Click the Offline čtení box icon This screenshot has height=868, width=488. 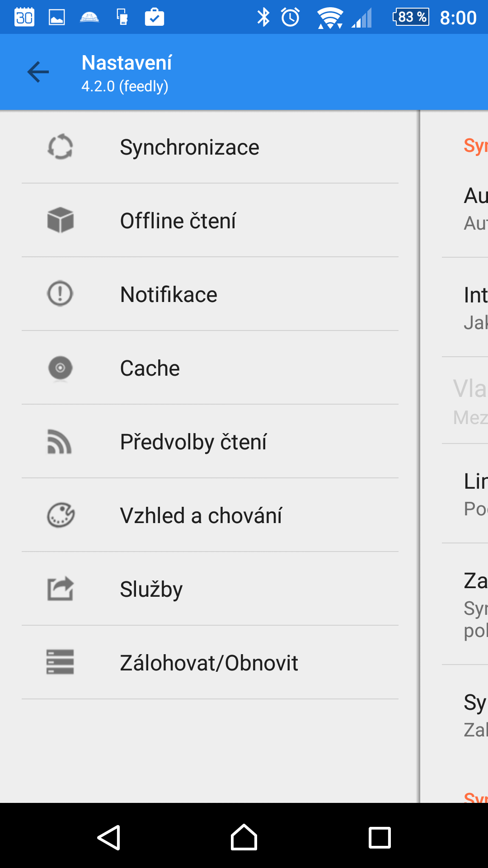click(x=60, y=220)
